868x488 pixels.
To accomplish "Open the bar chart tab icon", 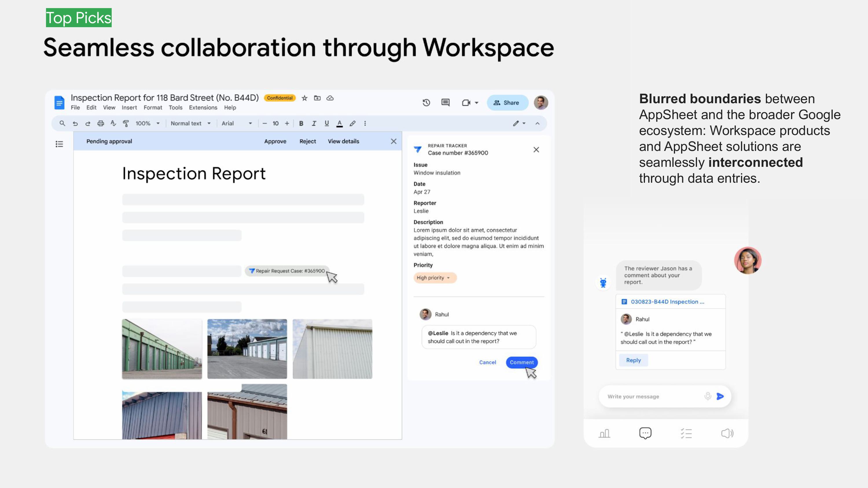I will 604,433.
